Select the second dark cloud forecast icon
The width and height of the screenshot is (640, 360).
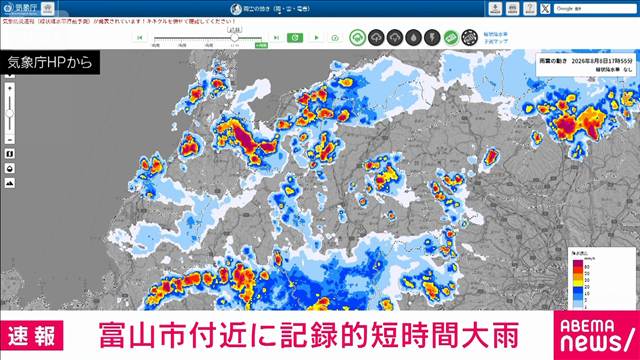coord(395,38)
